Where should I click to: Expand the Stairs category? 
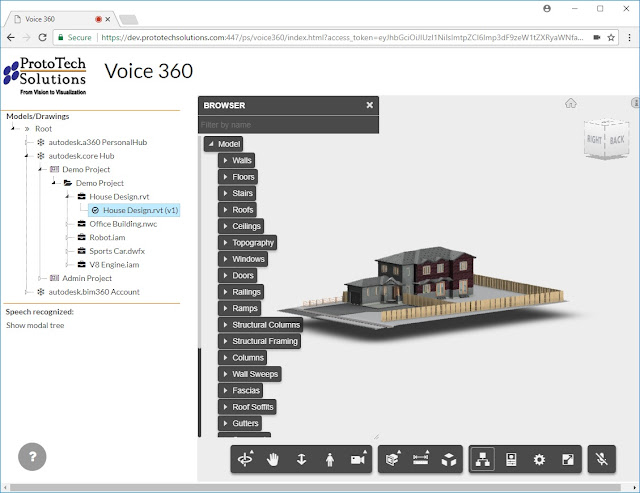pos(225,193)
